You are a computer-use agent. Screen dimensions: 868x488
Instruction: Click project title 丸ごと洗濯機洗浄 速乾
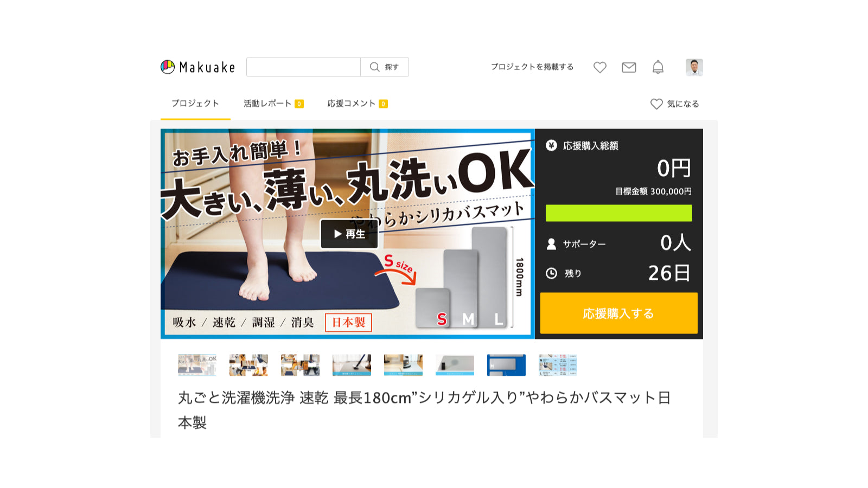pos(424,410)
